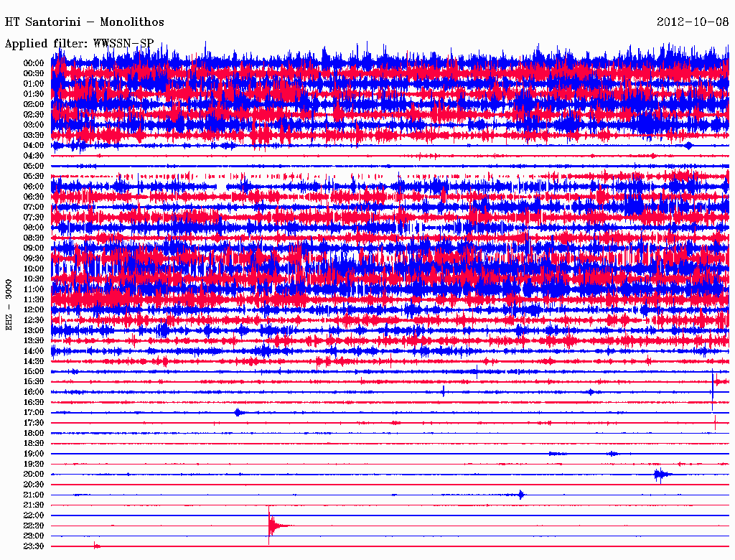Viewport: 735px width, 560px height.
Task: Click the small red event on 23:30 trace
Action: pos(96,546)
